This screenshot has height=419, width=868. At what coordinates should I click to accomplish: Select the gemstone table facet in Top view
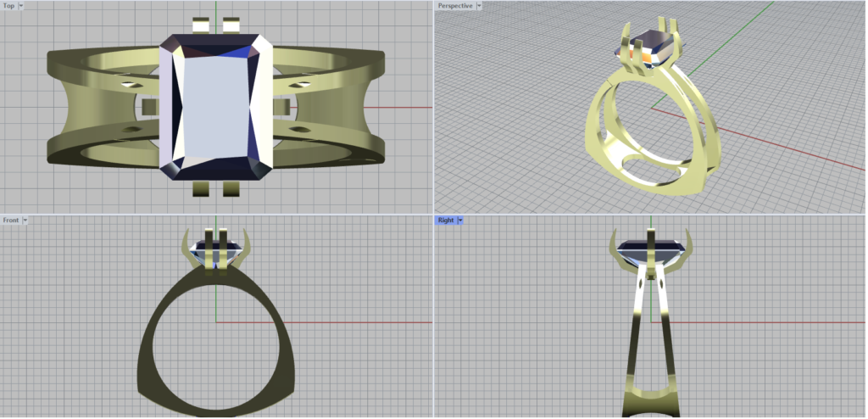215,105
